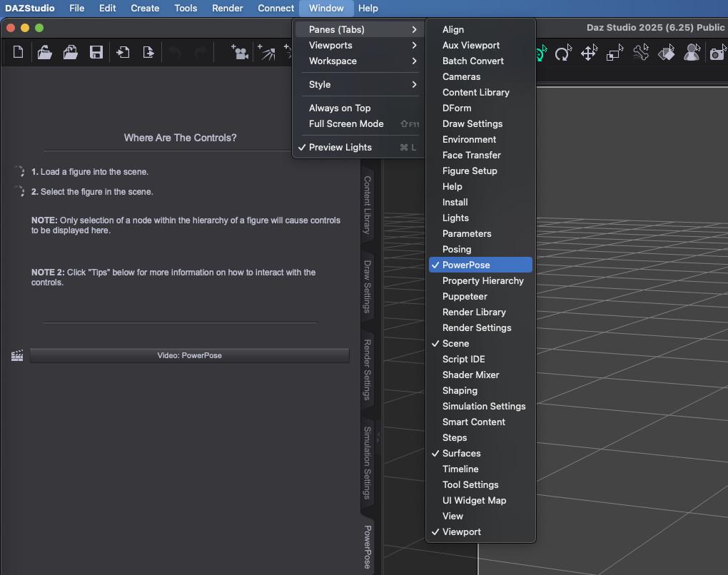Select the Scale tool
Image resolution: width=728 pixels, height=575 pixels.
615,53
